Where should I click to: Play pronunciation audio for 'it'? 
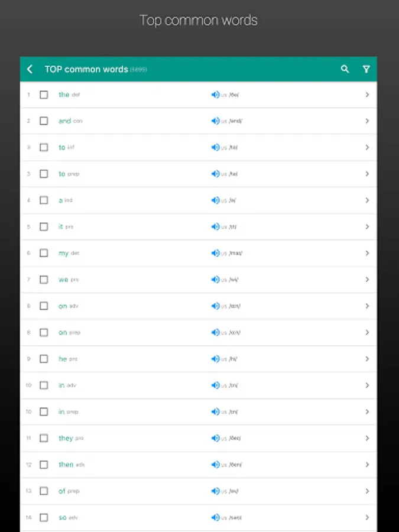coord(215,226)
